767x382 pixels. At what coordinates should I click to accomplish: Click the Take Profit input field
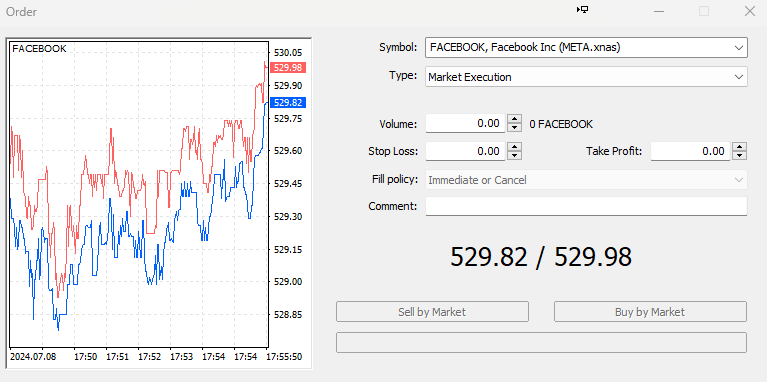pyautogui.click(x=690, y=151)
